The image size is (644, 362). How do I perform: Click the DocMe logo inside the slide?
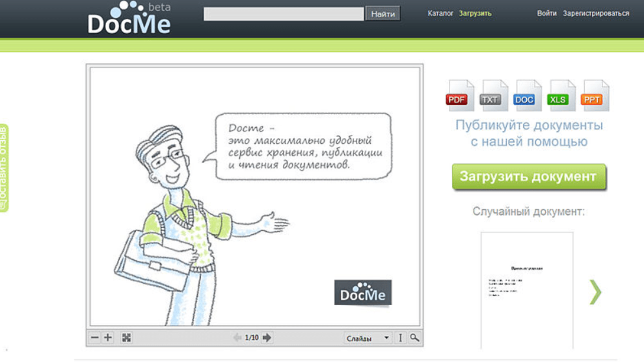coord(363,293)
